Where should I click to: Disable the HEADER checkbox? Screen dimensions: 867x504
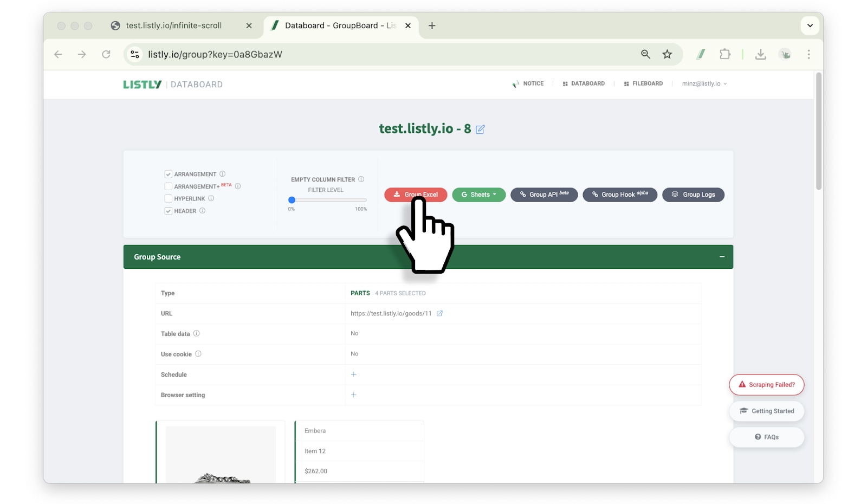(169, 211)
